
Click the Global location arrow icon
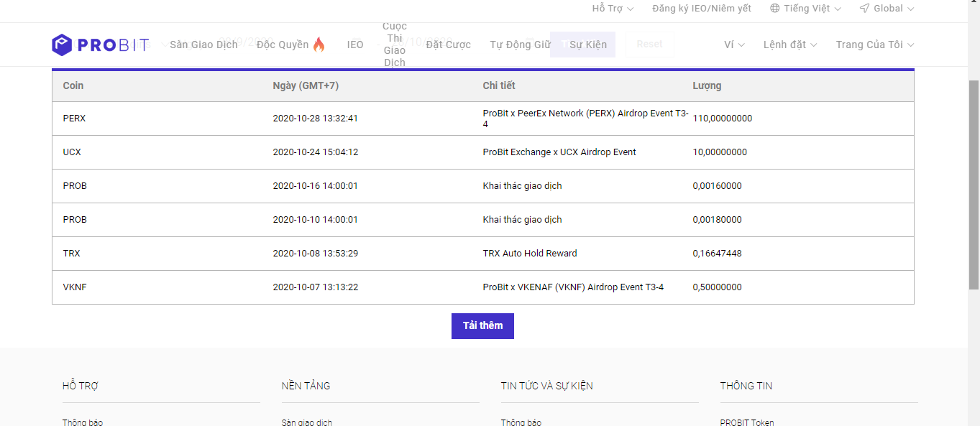pos(864,9)
